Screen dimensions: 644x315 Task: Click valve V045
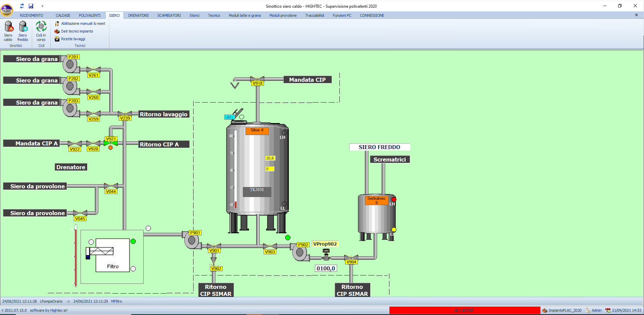point(80,213)
